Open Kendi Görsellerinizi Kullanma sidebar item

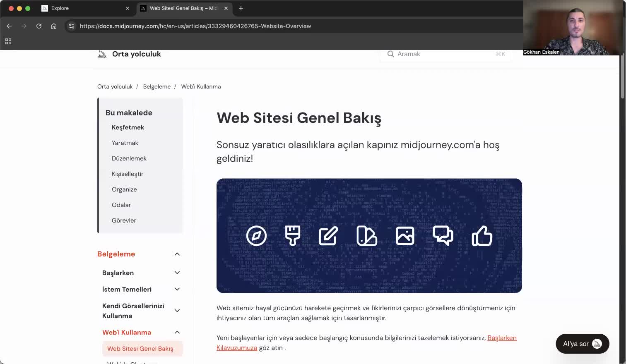pyautogui.click(x=133, y=311)
